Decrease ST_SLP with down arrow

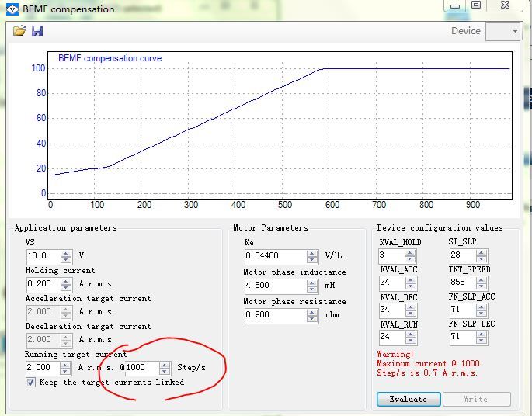pos(481,259)
